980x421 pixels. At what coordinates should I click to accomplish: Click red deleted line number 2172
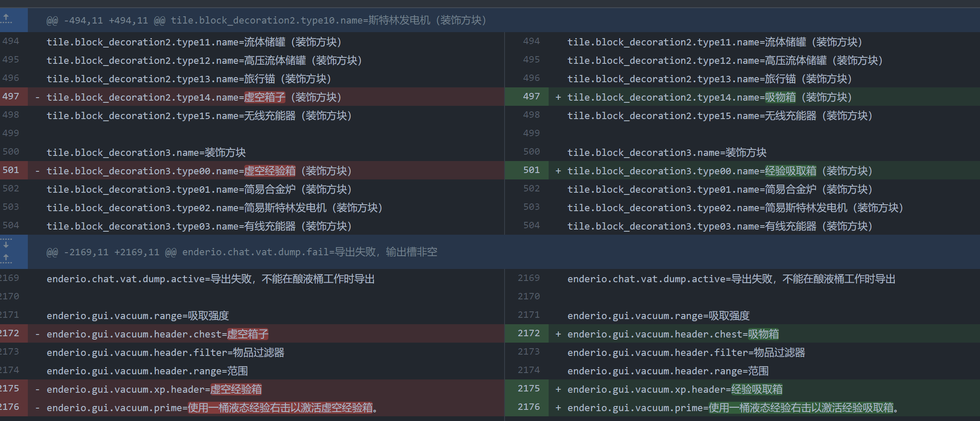(x=9, y=333)
